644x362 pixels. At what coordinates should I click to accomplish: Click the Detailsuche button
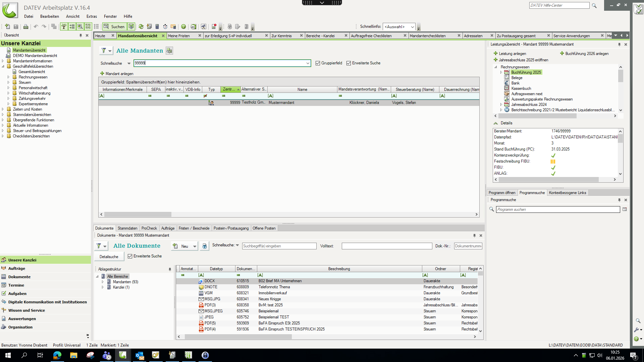(109, 257)
